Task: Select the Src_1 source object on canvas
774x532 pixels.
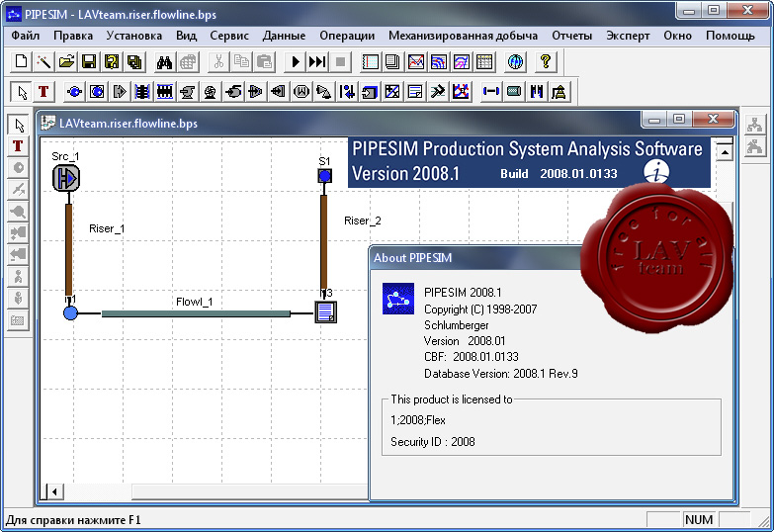Action: (x=66, y=178)
